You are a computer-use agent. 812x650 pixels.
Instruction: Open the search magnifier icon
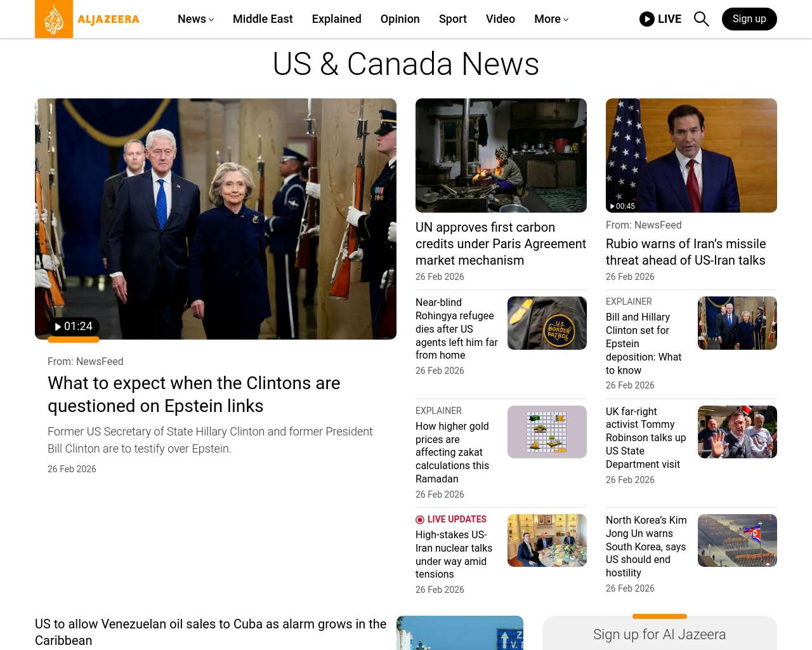point(701,19)
